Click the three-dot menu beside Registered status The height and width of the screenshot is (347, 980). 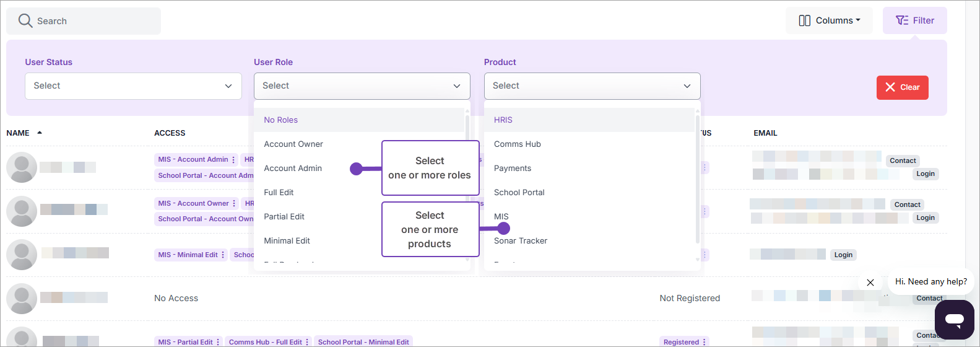click(704, 342)
